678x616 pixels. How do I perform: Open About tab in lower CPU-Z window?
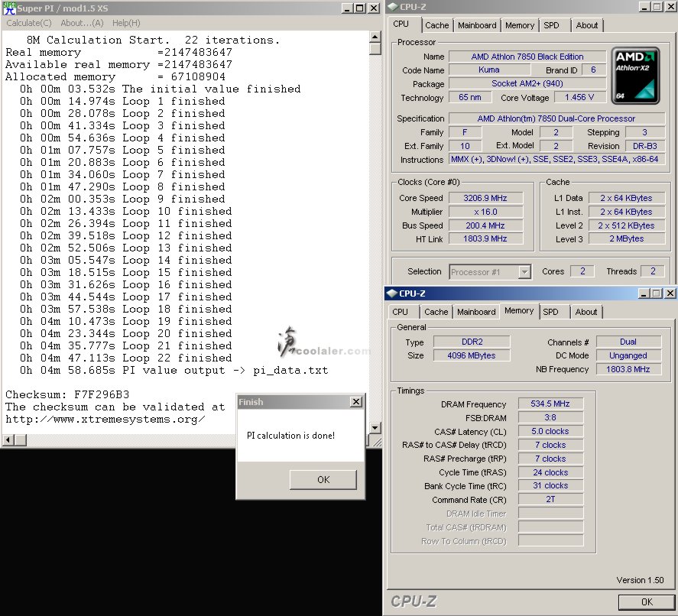click(x=586, y=312)
